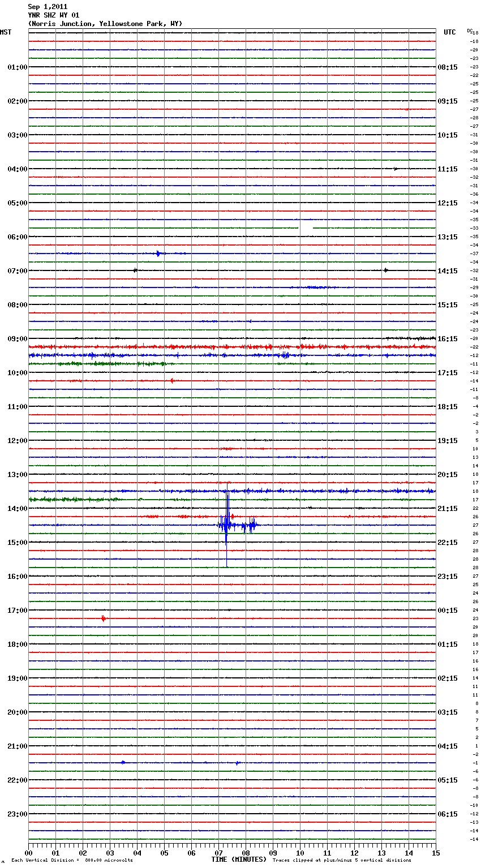Image resolution: width=481 pixels, height=868 pixels.
Task: Select the 04:00 MST time label
Action: (17, 169)
